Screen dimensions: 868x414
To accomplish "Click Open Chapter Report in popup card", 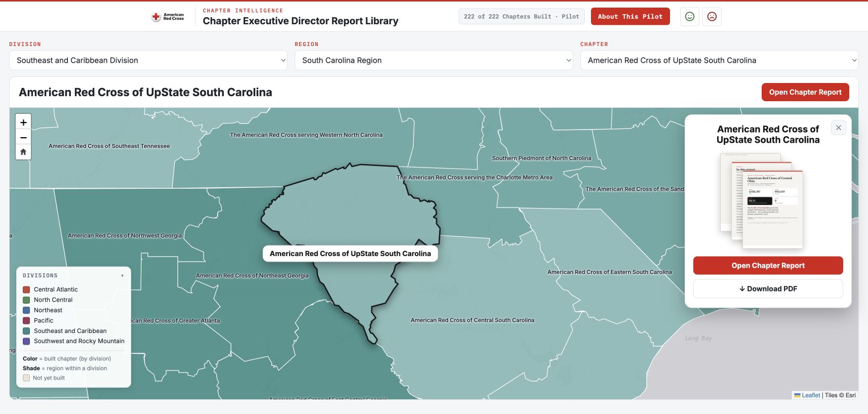I will tap(768, 266).
